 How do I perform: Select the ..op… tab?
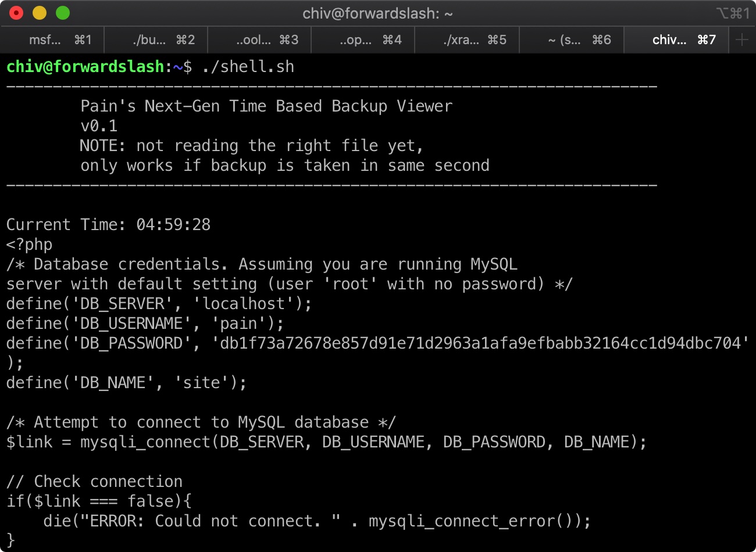tap(363, 40)
